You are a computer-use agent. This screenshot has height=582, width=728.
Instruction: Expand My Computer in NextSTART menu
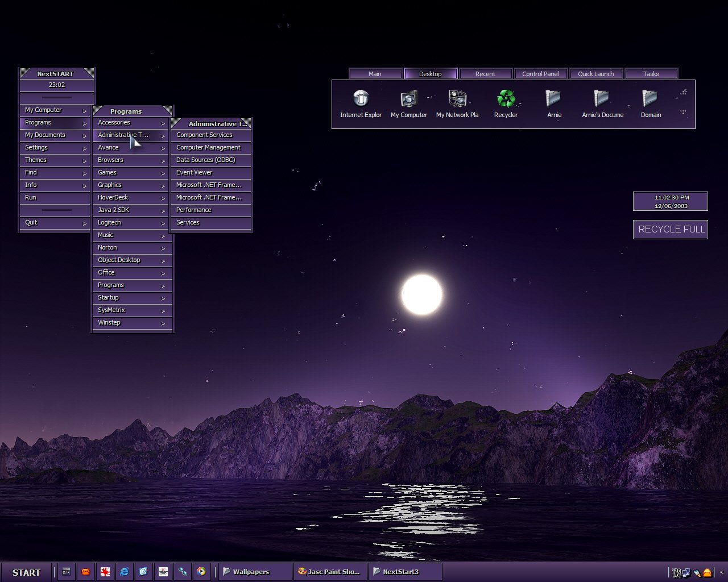(x=56, y=110)
